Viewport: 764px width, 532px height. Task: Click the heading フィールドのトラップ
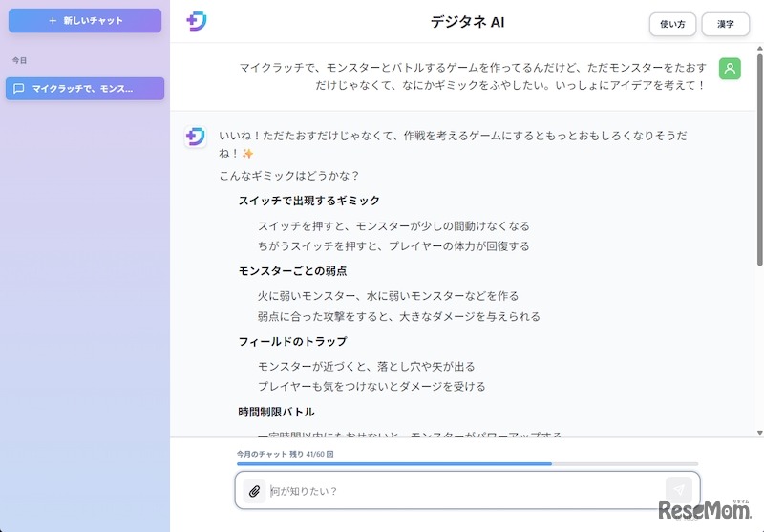point(292,342)
